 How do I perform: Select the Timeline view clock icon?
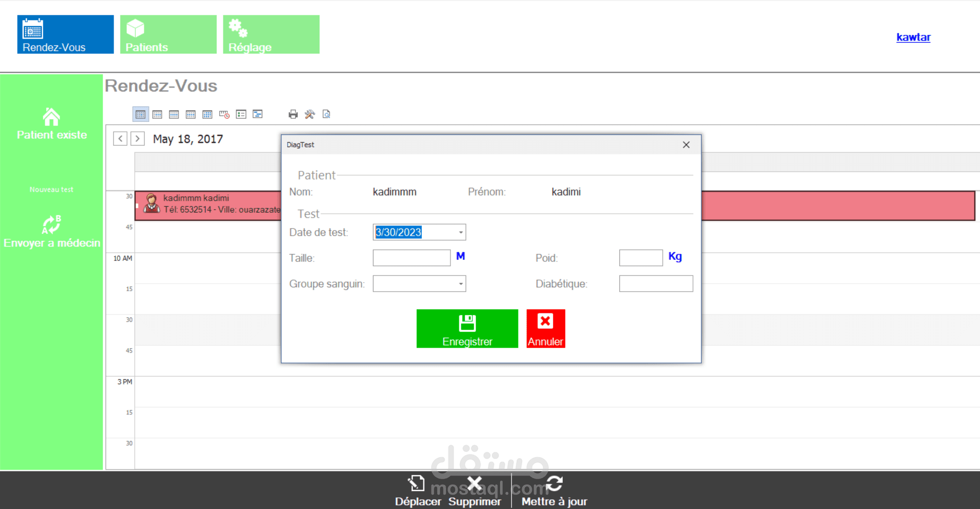click(224, 114)
